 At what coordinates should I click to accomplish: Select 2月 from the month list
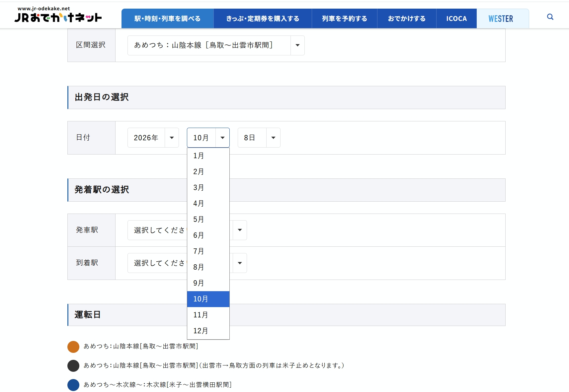208,172
